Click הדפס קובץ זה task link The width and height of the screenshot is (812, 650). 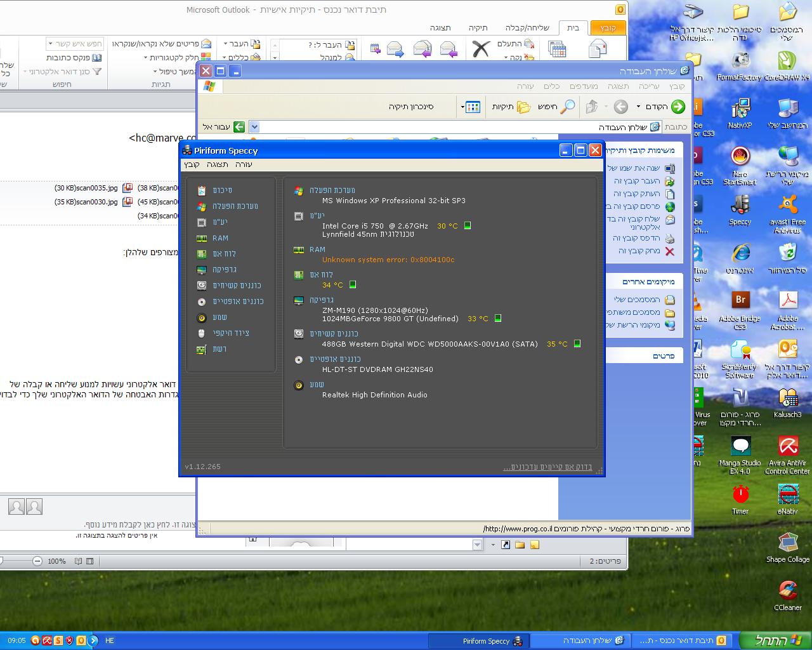644,239
